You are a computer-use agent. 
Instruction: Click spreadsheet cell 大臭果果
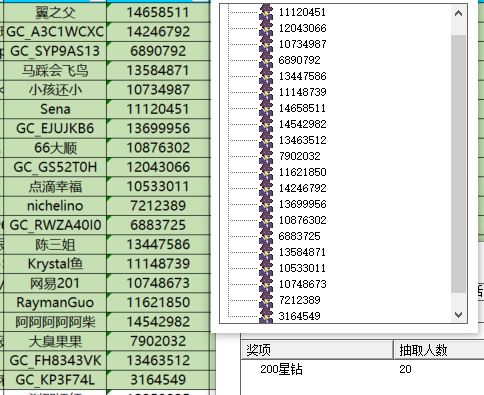(x=55, y=341)
